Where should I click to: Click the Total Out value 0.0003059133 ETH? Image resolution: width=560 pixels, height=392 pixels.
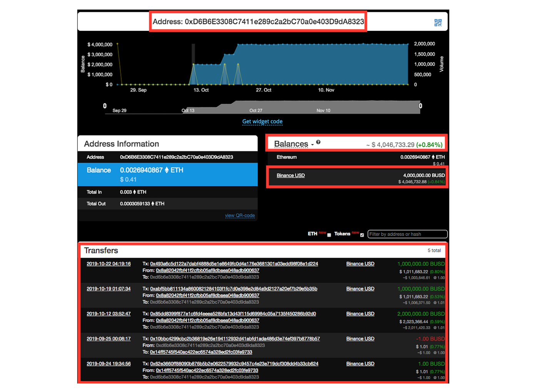tap(142, 204)
